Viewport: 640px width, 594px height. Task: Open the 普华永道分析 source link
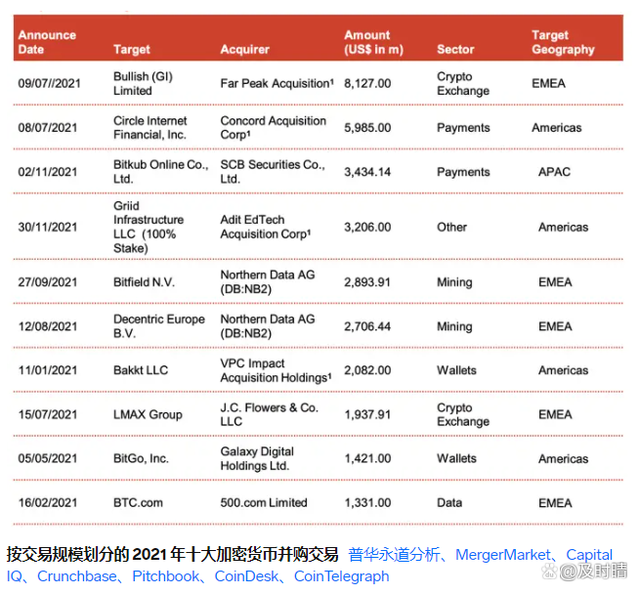(x=394, y=554)
